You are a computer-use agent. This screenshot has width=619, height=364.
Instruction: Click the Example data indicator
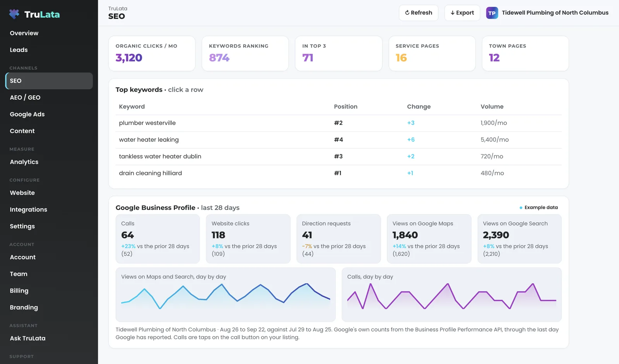tap(539, 208)
